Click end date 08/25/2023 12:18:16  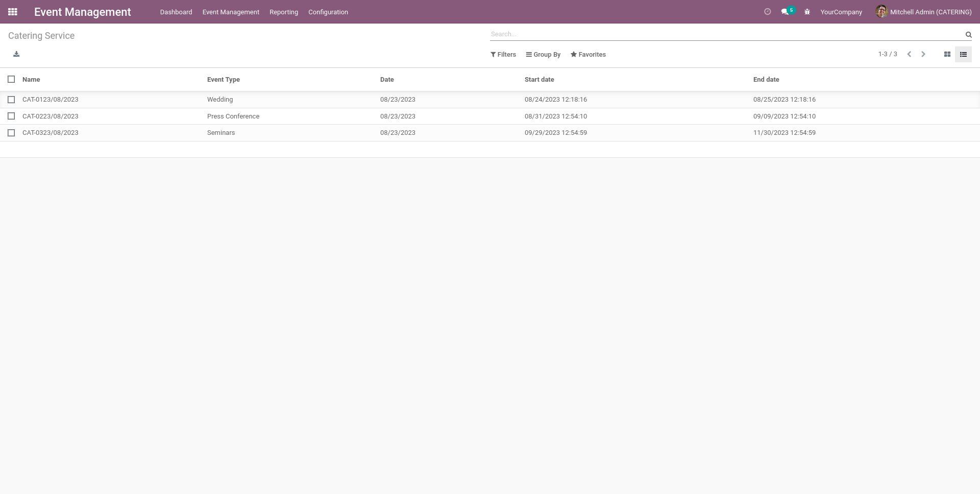[x=785, y=100]
